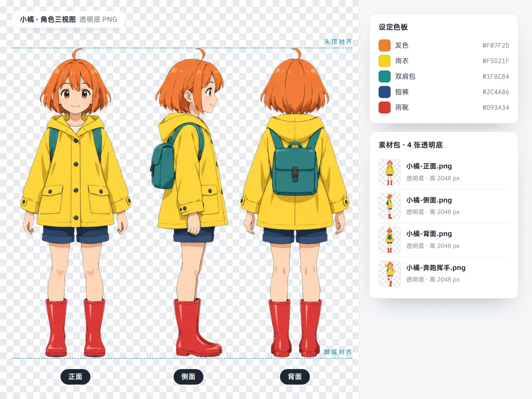Click the 短裤 color label
Image resolution: width=532 pixels, height=399 pixels.
(402, 92)
